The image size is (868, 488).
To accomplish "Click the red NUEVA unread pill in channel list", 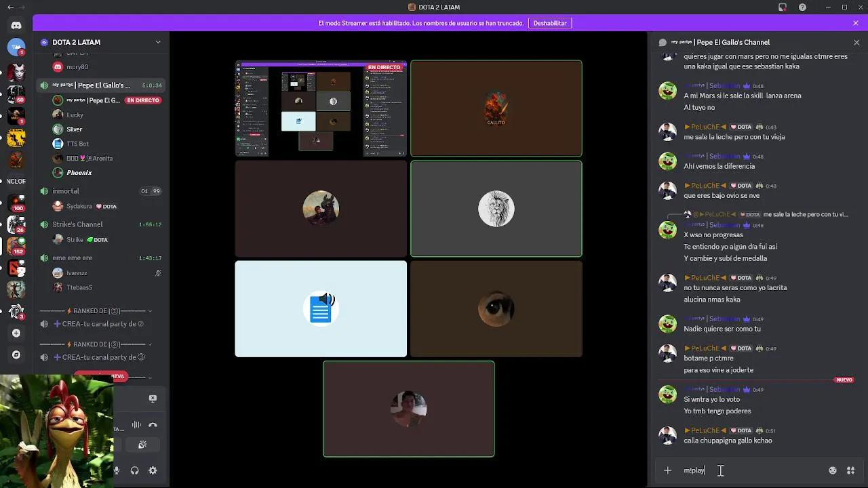I will [x=102, y=376].
